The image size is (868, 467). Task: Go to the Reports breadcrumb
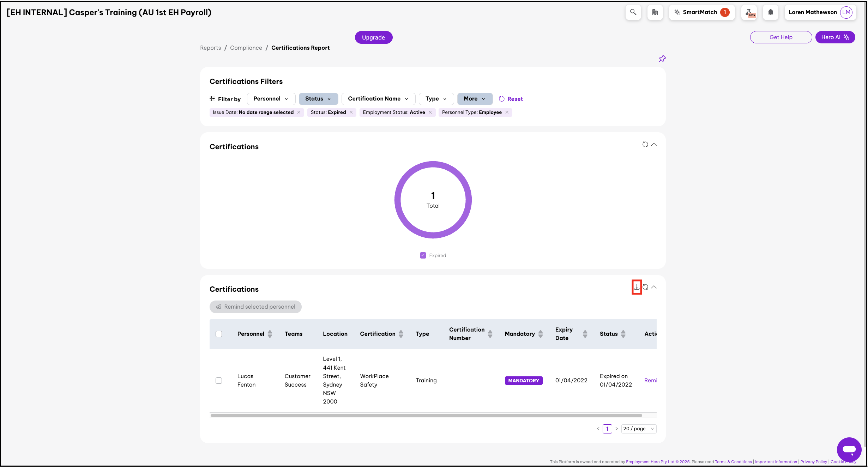click(x=210, y=48)
